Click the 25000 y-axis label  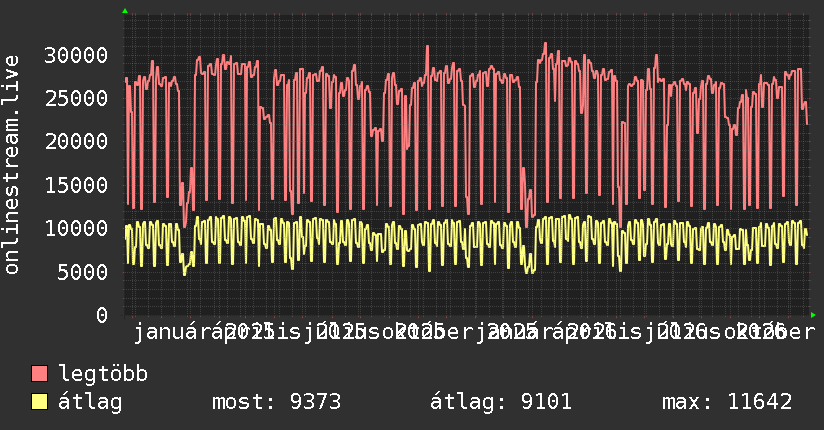point(76,98)
